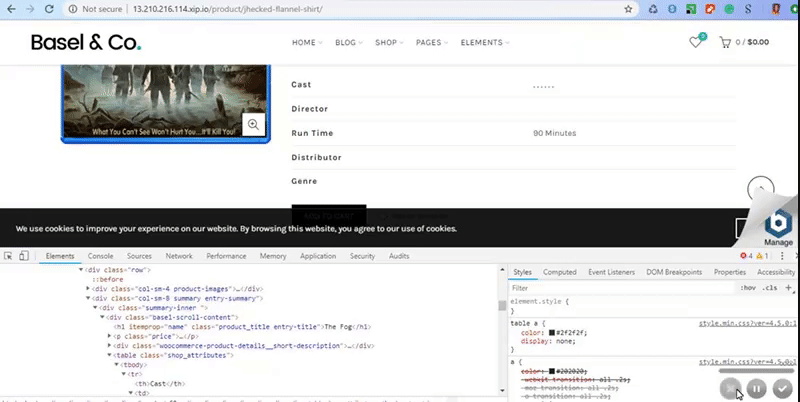This screenshot has height=402, width=800.
Task: Click the pause recording round button
Action: (756, 389)
